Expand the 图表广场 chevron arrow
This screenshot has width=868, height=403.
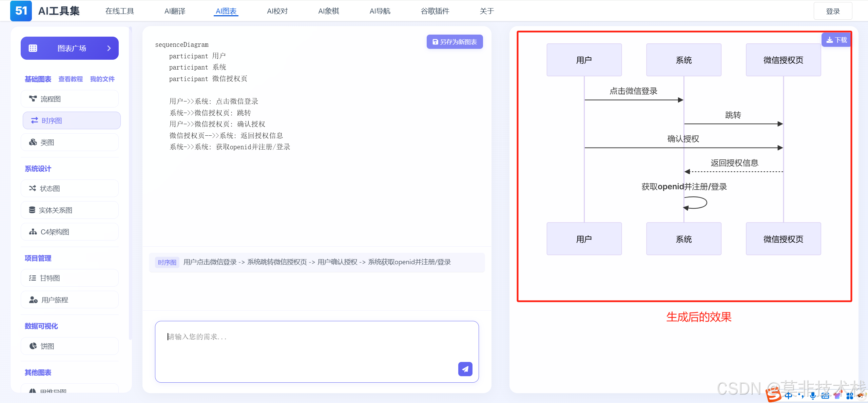click(109, 48)
